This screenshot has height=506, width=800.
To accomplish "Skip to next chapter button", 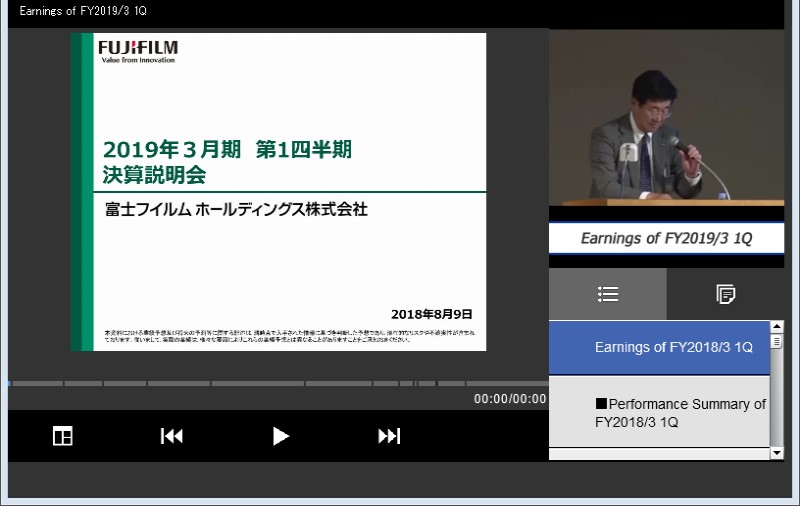I will (389, 436).
